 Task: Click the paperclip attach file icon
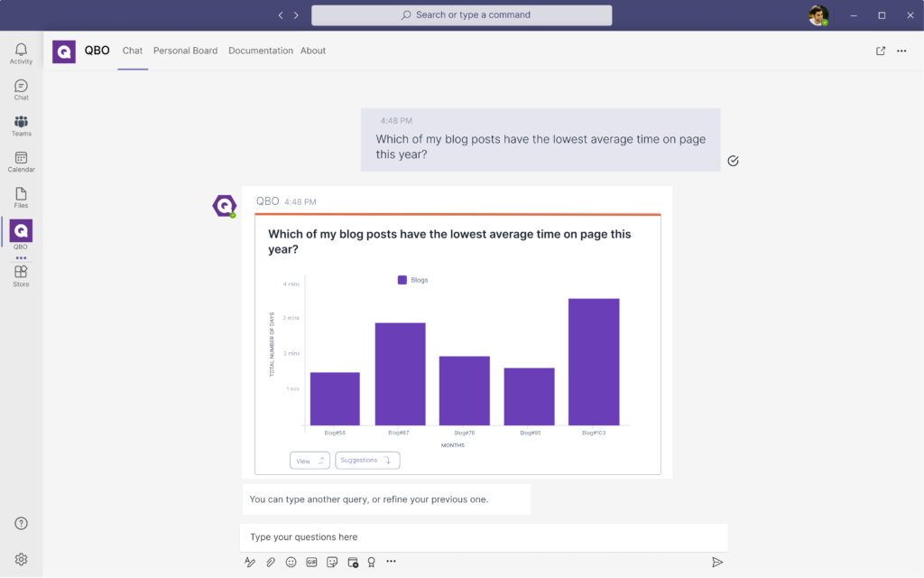click(271, 562)
